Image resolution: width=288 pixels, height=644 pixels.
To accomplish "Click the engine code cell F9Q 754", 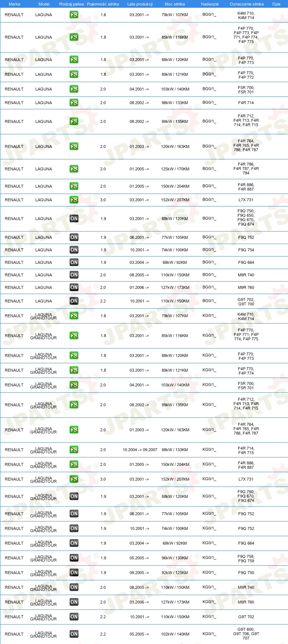I will 246,250.
